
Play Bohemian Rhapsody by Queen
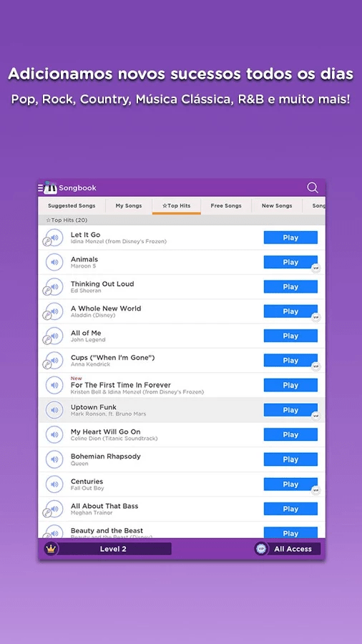tap(290, 459)
